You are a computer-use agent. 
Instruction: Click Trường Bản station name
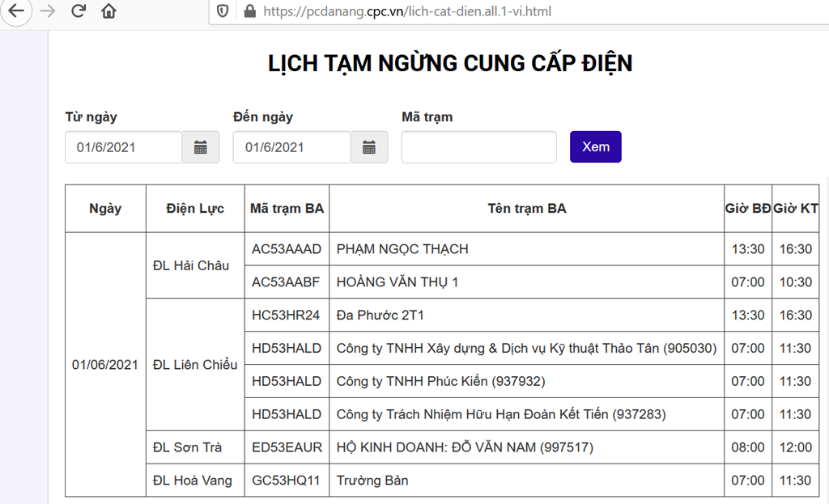(372, 481)
